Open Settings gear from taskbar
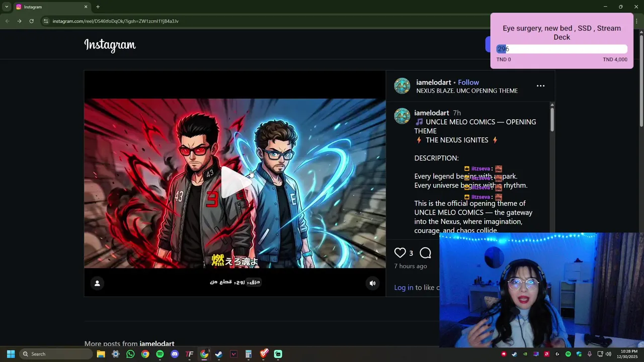Image resolution: width=644 pixels, height=362 pixels. [x=116, y=354]
